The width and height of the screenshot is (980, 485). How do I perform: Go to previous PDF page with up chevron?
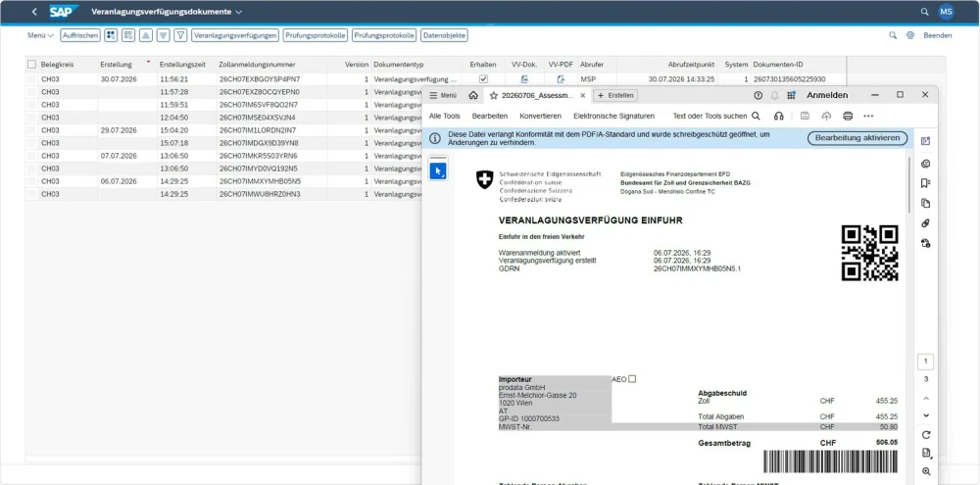[x=926, y=398]
